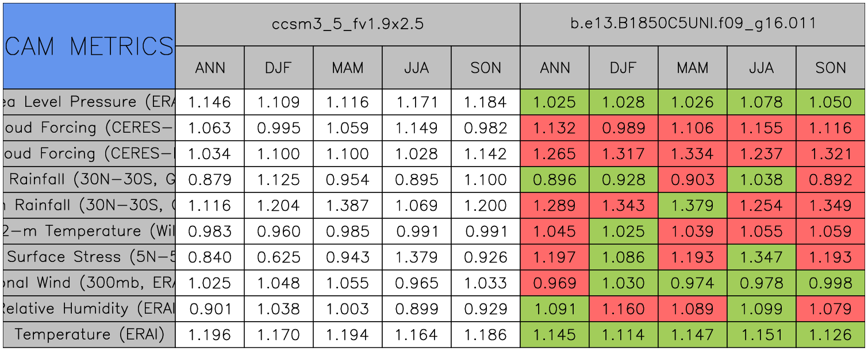Viewport: 868px width, 351px height.
Task: Select the red cell showing 1.160
Action: (x=623, y=308)
